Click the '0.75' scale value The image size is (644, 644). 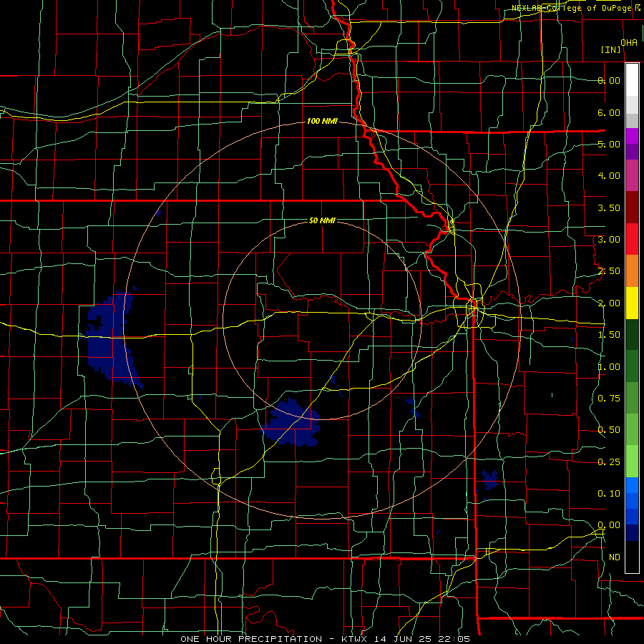tap(609, 399)
